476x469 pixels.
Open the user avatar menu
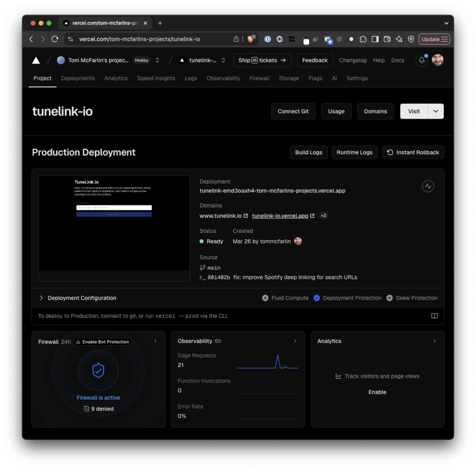click(437, 60)
